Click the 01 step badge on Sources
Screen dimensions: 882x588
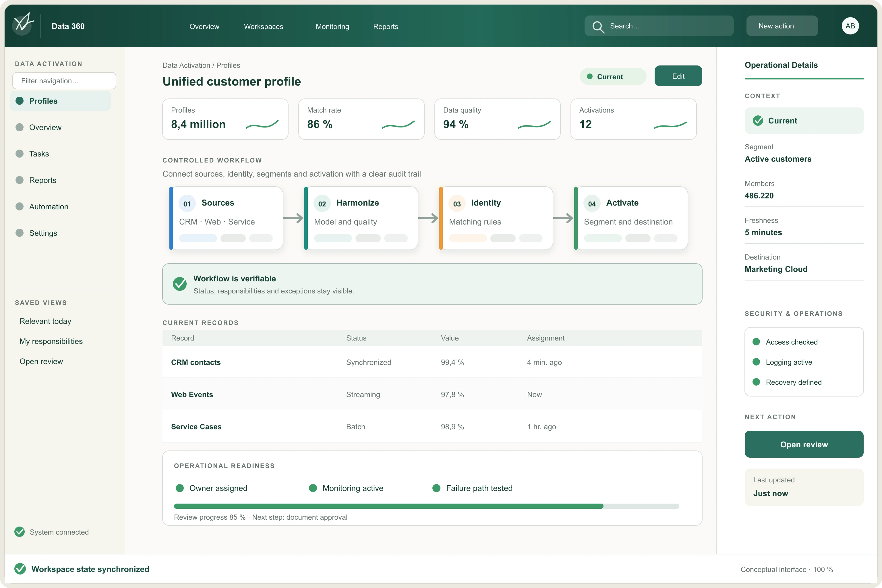tap(187, 204)
